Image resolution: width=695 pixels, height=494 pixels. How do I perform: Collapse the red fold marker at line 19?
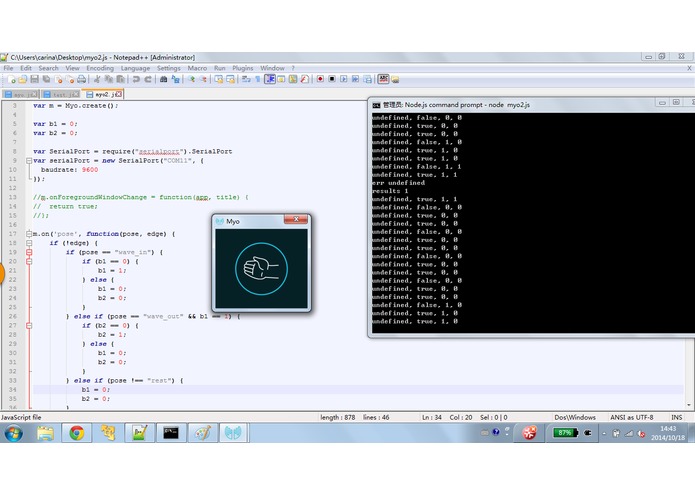(x=29, y=253)
